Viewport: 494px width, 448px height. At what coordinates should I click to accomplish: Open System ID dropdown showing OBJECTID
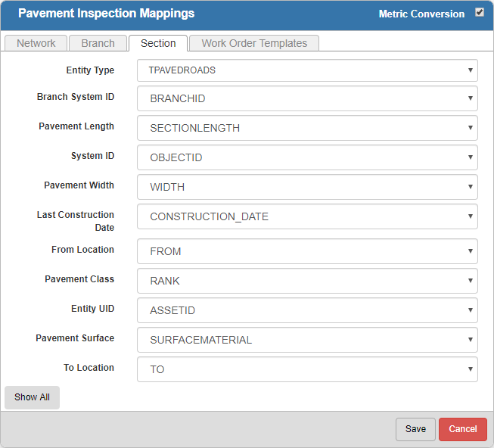[307, 157]
